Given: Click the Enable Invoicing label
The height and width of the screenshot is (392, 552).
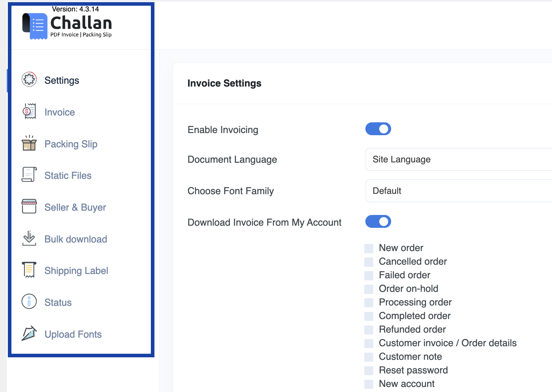Looking at the screenshot, I should pyautogui.click(x=223, y=130).
